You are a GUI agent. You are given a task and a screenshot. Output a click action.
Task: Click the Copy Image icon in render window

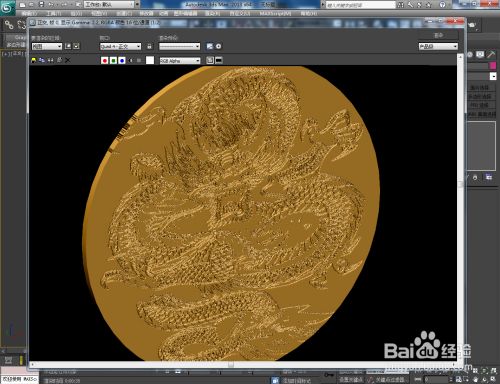click(42, 60)
